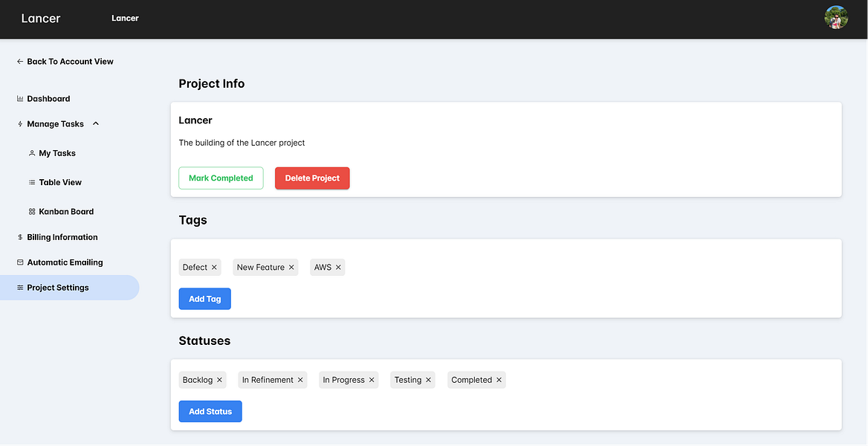Click the Add Status button

coord(210,412)
